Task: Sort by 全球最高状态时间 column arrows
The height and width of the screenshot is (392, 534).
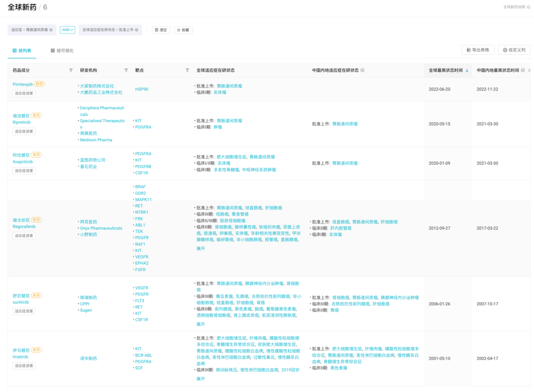Action: pos(467,71)
